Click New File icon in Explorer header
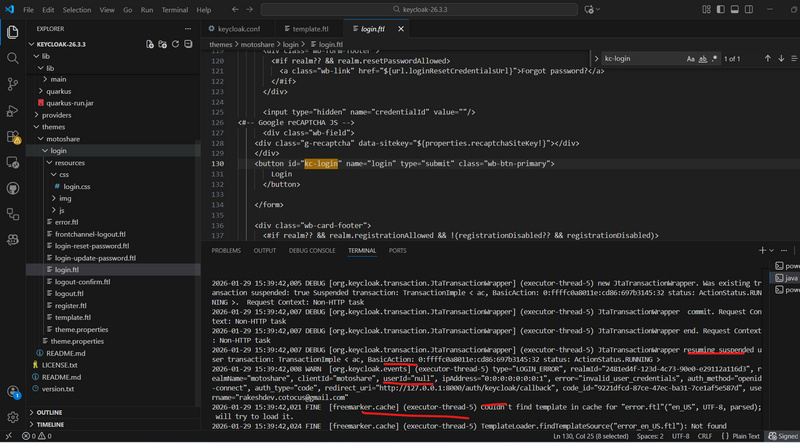800x443 pixels. [149, 44]
